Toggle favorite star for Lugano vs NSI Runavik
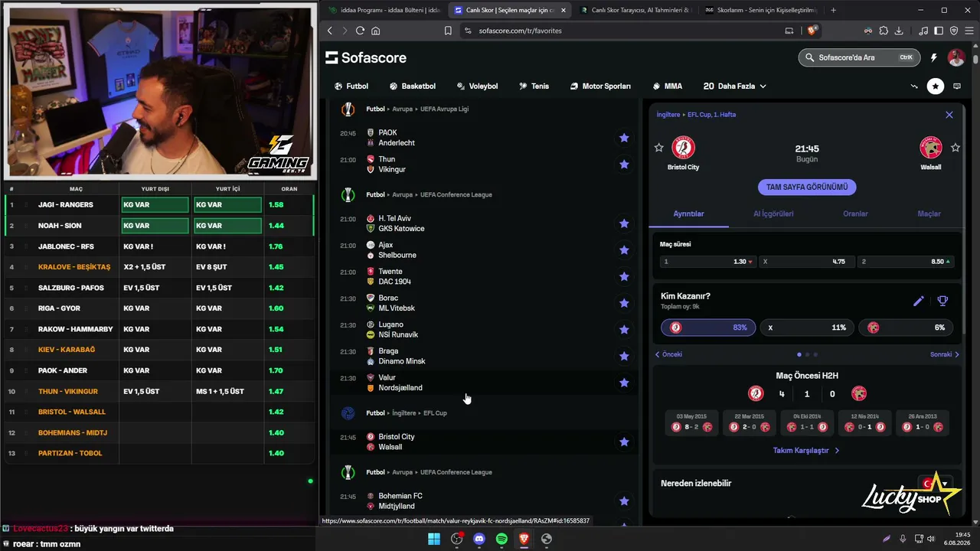This screenshot has height=551, width=980. 624,330
